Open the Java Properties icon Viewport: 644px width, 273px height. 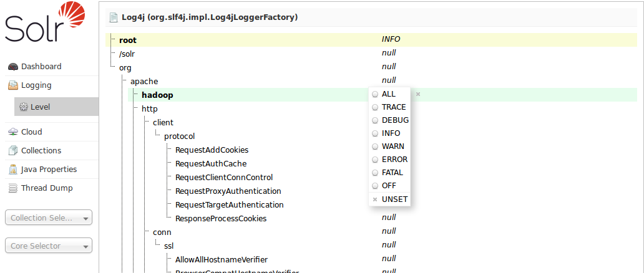[12, 170]
